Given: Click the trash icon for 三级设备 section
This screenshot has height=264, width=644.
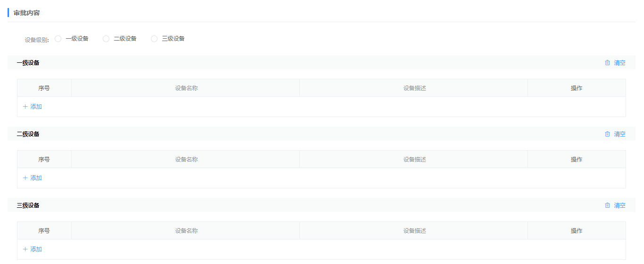Looking at the screenshot, I should [607, 205].
